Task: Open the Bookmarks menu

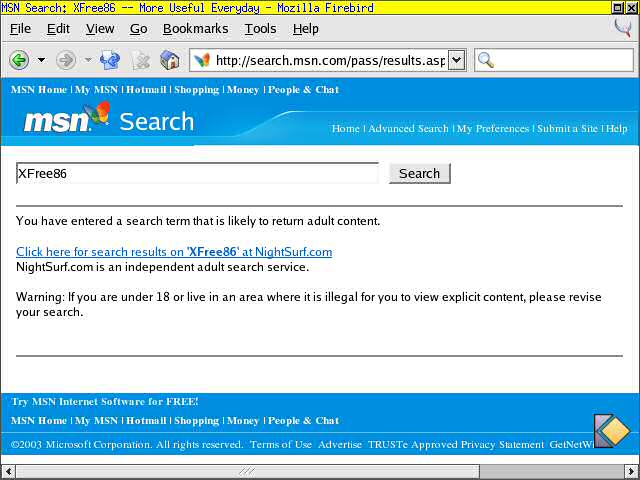Action: pos(195,29)
